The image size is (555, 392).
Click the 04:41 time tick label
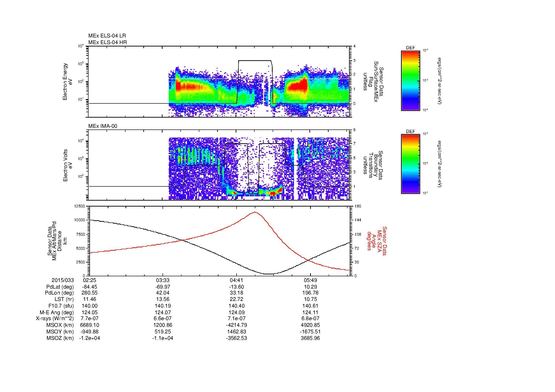point(236,280)
